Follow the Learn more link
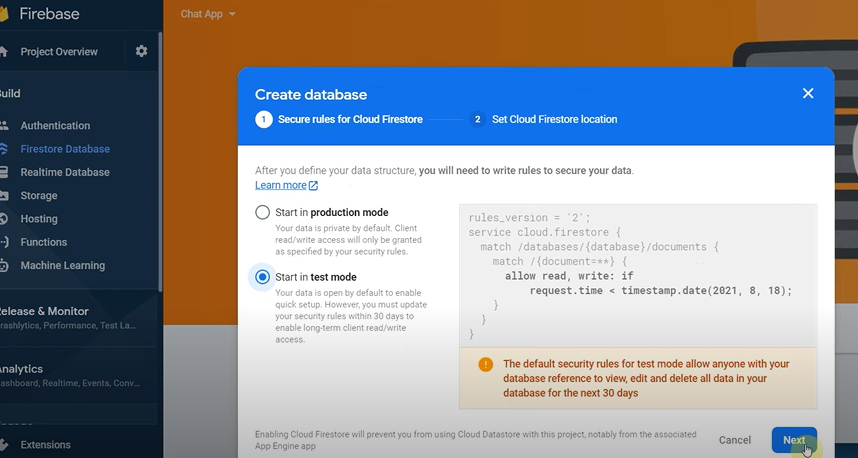The height and width of the screenshot is (458, 858). pos(281,185)
